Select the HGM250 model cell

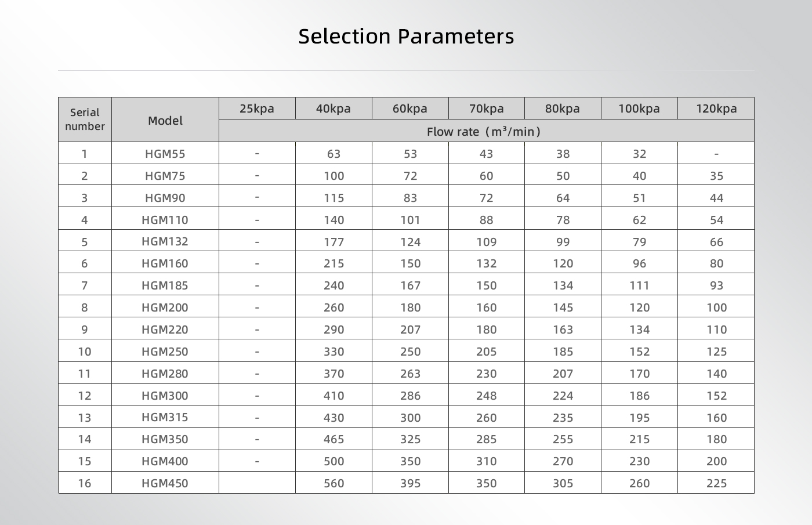tap(165, 352)
